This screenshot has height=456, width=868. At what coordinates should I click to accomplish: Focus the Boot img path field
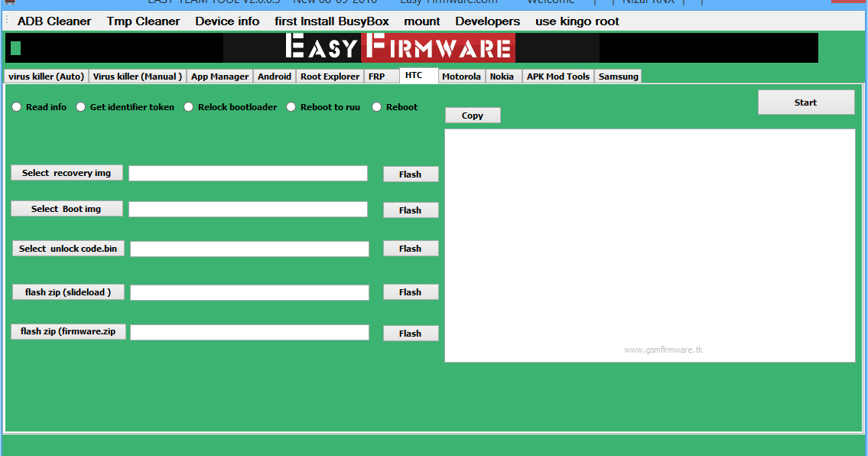coord(248,210)
